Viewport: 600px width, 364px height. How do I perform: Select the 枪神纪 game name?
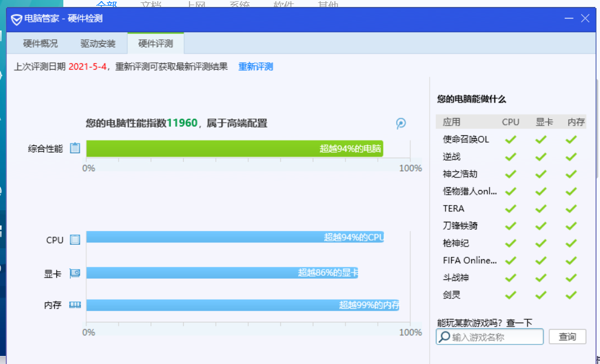coord(455,243)
